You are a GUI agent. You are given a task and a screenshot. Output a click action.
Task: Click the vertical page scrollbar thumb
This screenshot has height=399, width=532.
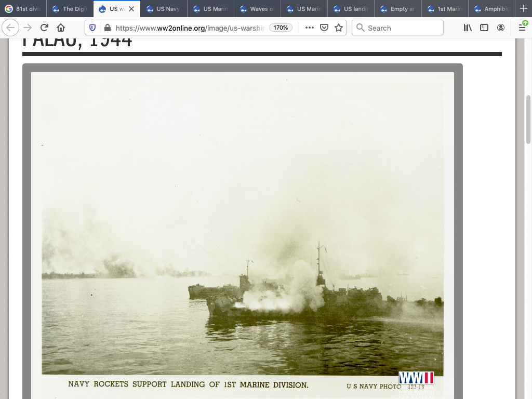[x=528, y=119]
